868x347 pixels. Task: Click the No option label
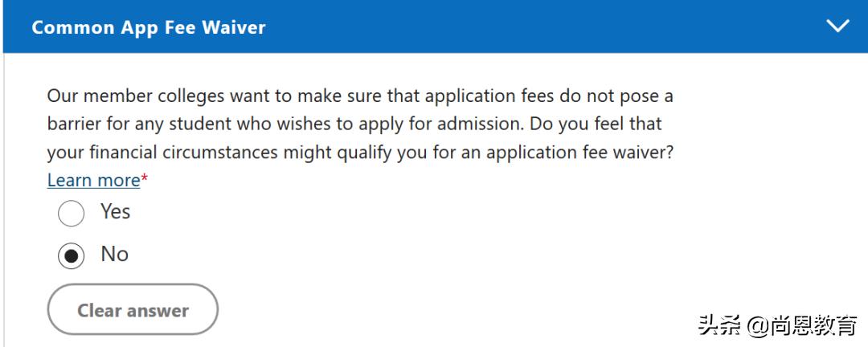pyautogui.click(x=114, y=254)
